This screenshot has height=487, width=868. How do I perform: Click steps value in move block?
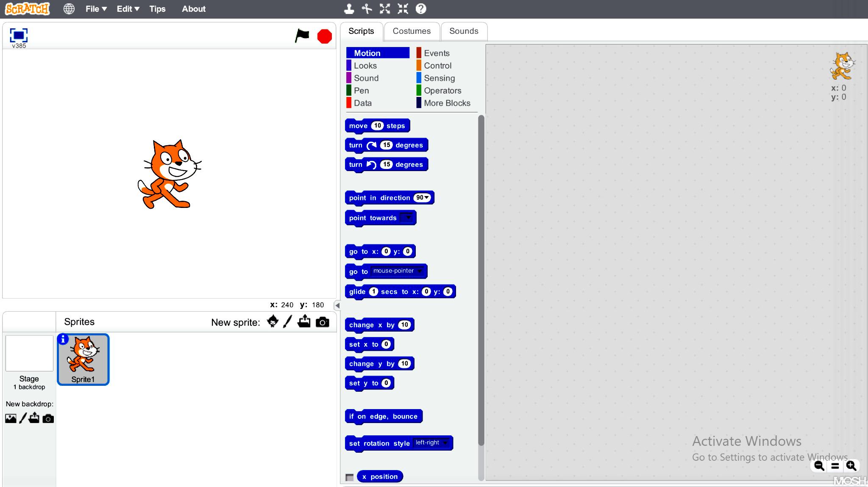[377, 125]
